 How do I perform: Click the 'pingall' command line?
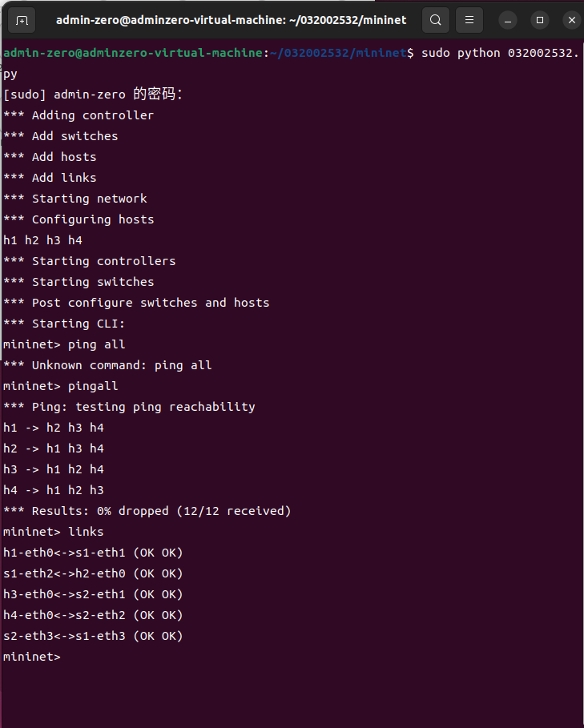click(x=61, y=386)
